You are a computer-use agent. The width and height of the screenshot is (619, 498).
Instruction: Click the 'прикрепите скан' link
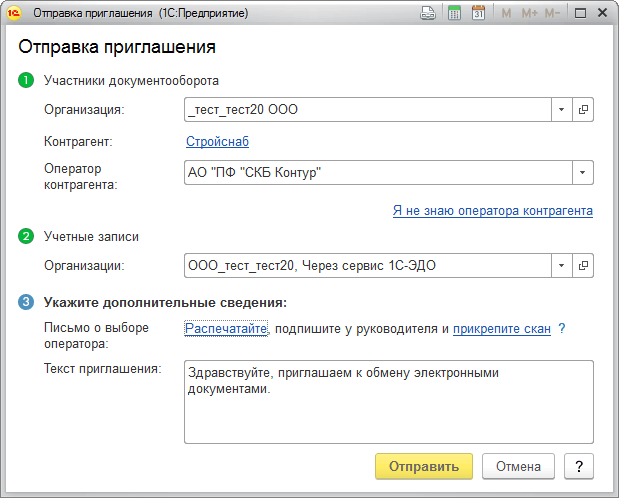tap(502, 329)
